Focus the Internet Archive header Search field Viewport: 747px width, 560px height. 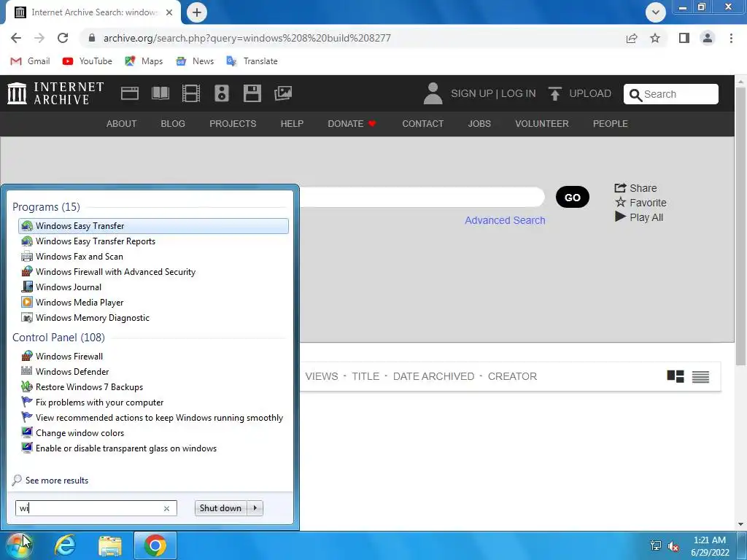[x=671, y=94]
